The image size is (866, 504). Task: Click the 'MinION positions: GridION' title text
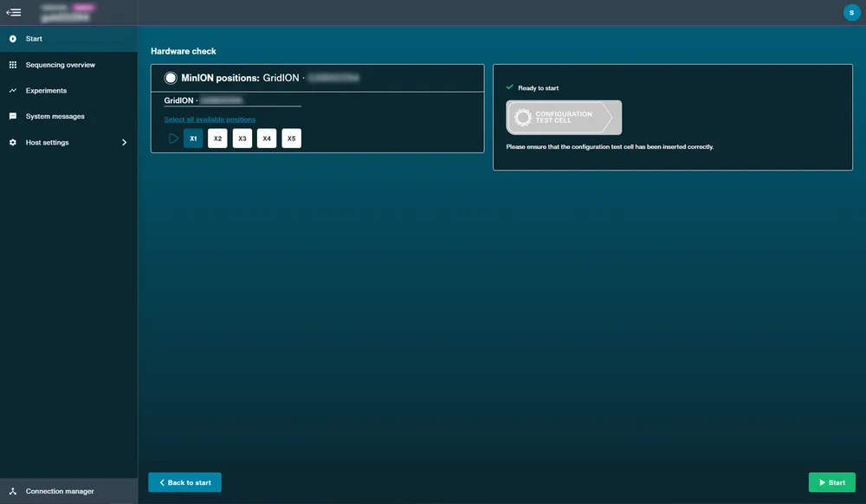coord(240,78)
